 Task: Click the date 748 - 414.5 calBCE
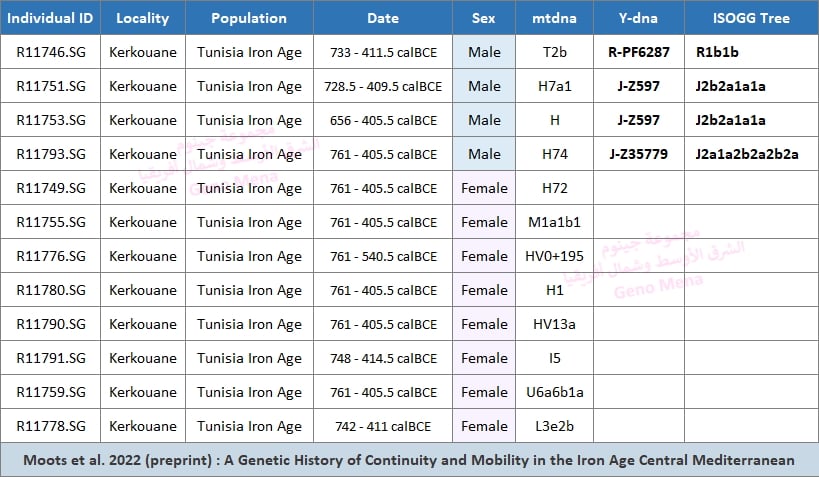click(383, 358)
